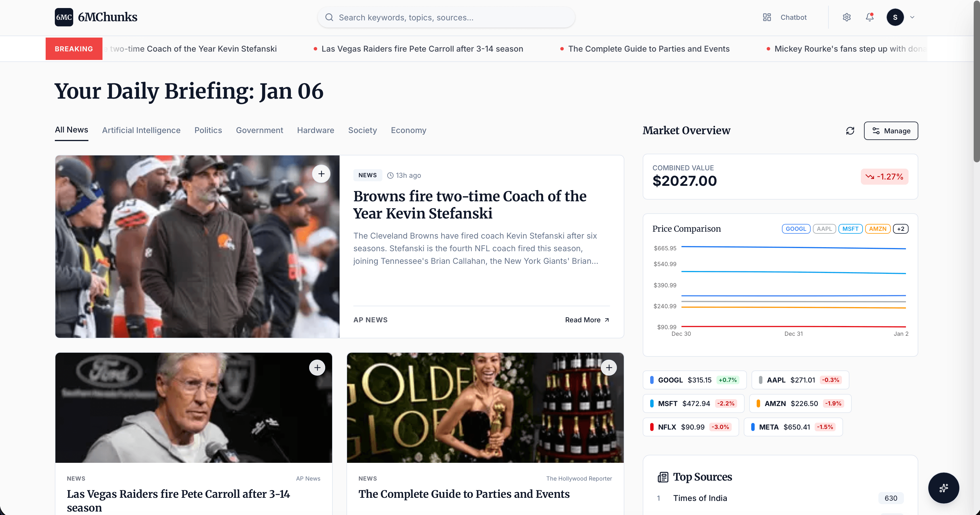Image resolution: width=980 pixels, height=515 pixels.
Task: Click the Manage button
Action: tap(891, 131)
